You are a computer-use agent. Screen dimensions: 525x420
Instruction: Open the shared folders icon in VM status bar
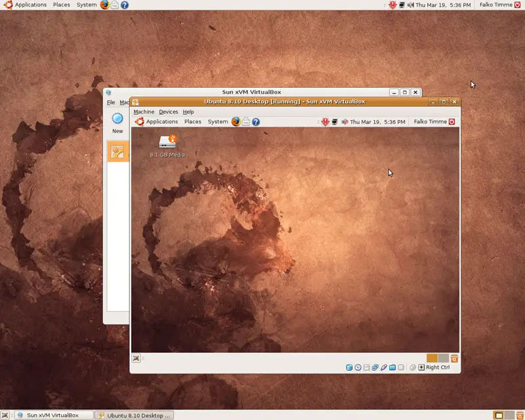coord(393,367)
